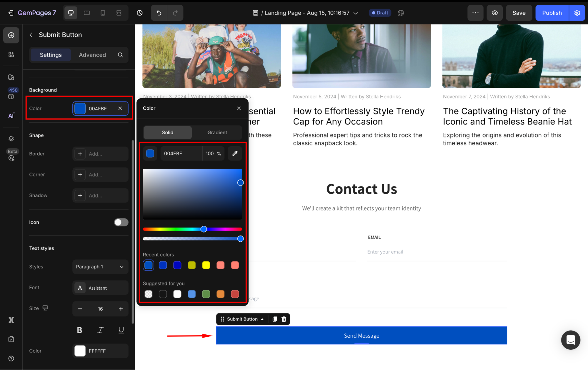
Task: Toggle the Icon switch on
Action: coord(121,222)
